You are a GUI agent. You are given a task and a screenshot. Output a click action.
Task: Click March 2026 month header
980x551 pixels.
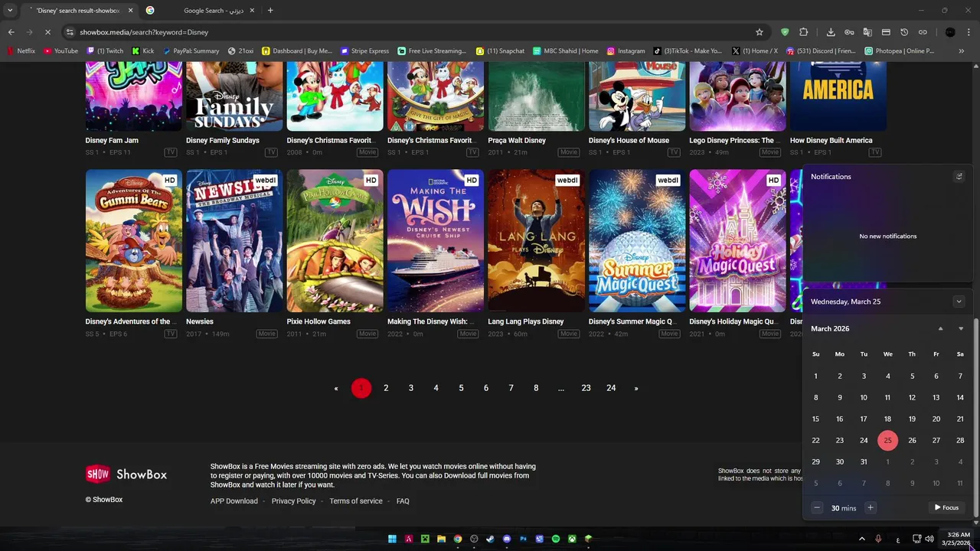830,328
